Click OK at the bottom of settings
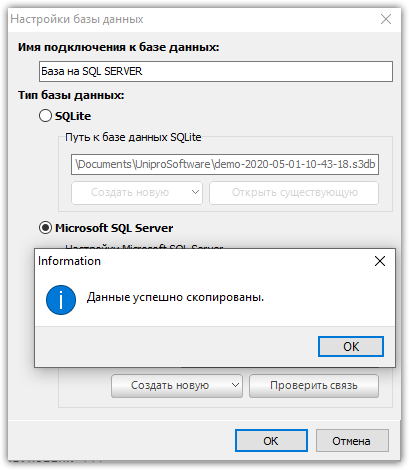The width and height of the screenshot is (409, 470). pyautogui.click(x=271, y=441)
